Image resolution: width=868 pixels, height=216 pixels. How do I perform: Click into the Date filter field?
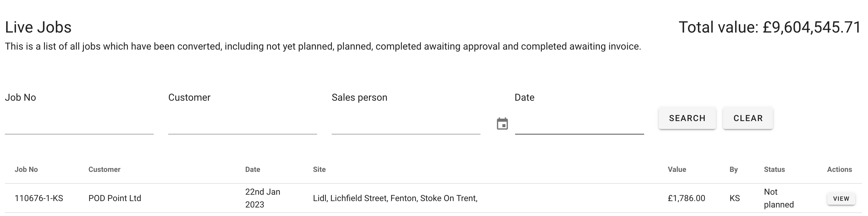pyautogui.click(x=579, y=124)
